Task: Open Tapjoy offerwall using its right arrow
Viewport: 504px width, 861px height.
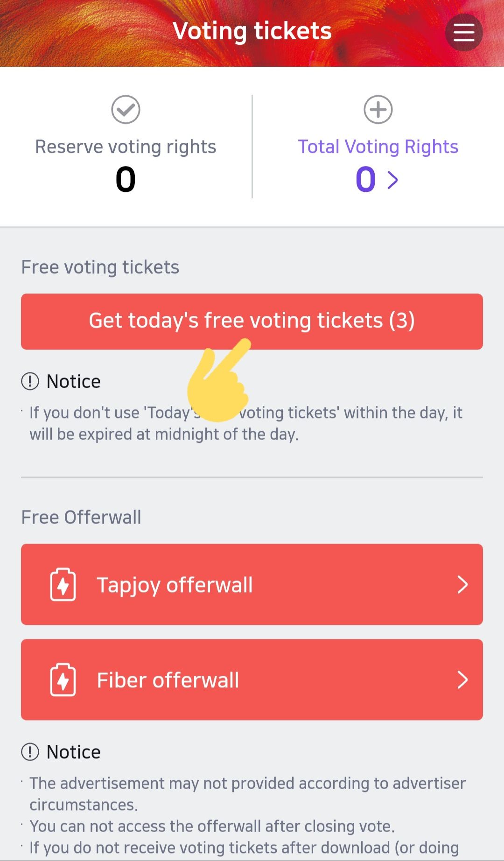Action: pos(462,584)
